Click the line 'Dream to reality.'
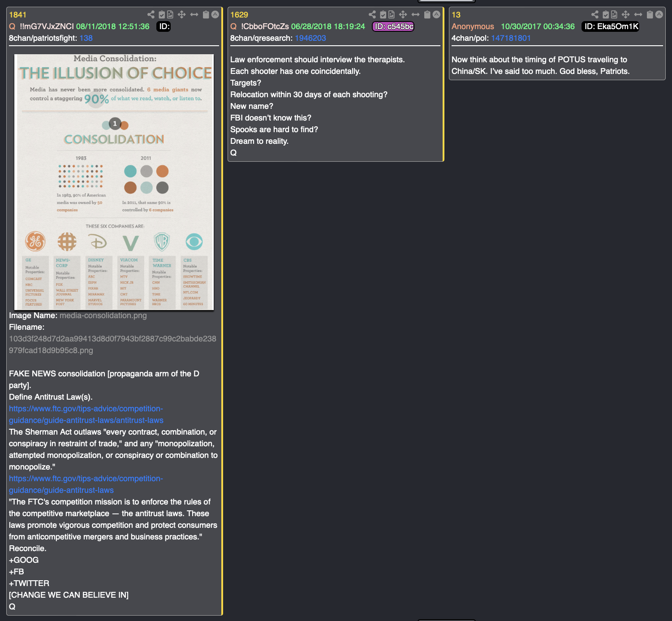The image size is (672, 621). 259,141
